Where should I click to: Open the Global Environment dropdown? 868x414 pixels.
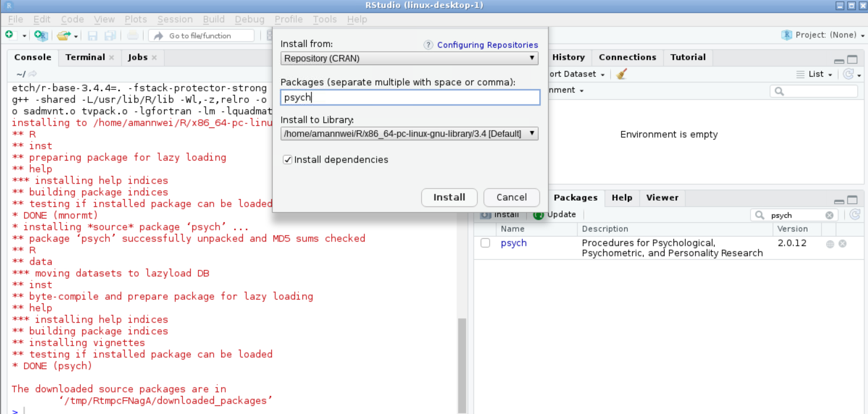click(x=566, y=90)
